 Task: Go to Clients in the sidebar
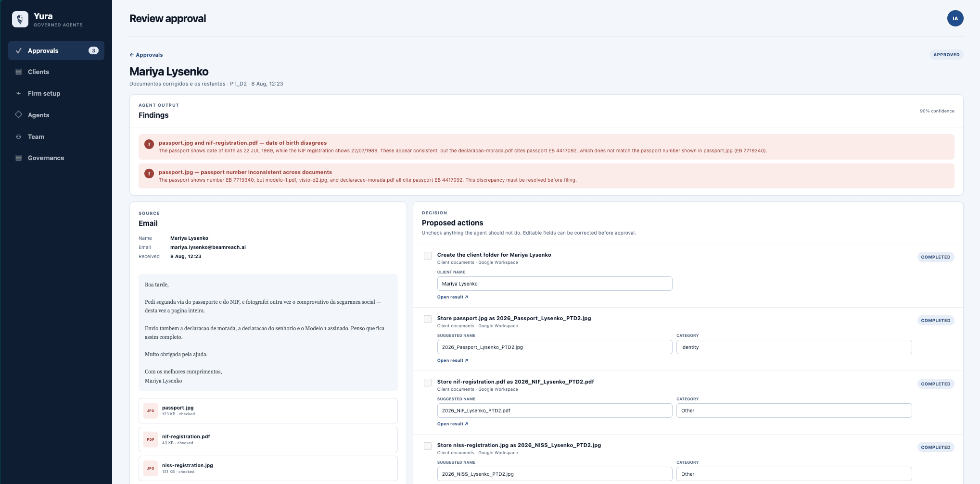(x=56, y=72)
